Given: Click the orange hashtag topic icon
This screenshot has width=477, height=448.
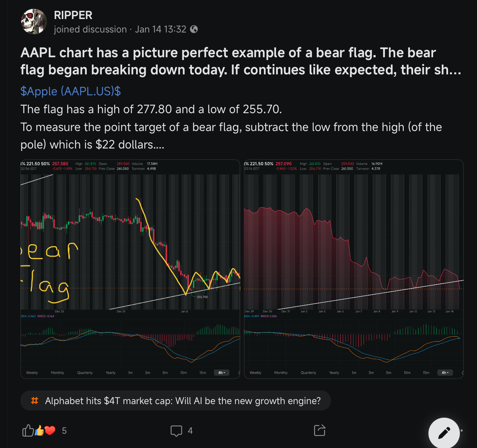Looking at the screenshot, I should (x=35, y=401).
